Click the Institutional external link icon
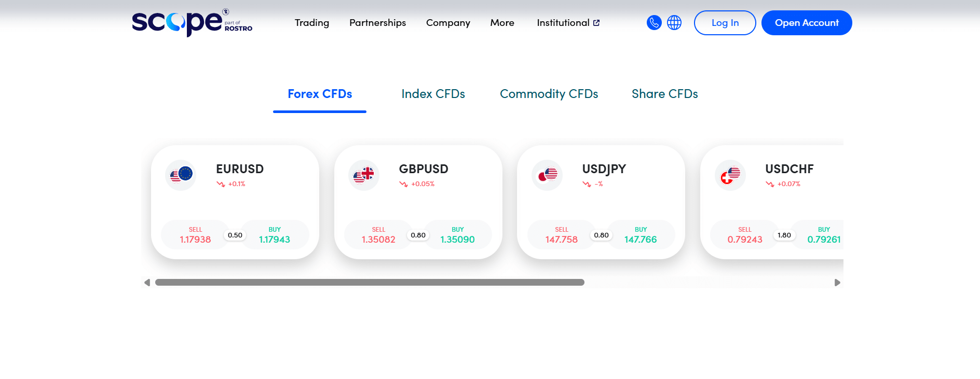This screenshot has width=980, height=379. [x=596, y=23]
